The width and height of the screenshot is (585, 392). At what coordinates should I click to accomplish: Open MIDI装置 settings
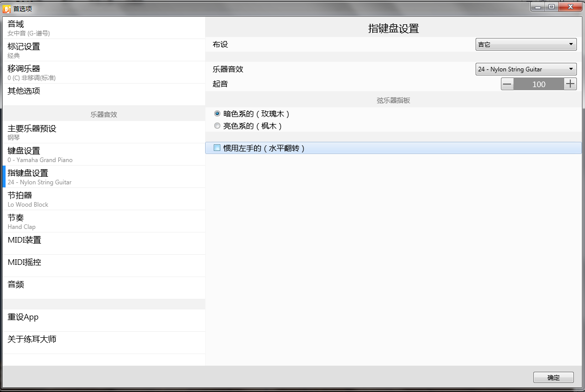(104, 244)
